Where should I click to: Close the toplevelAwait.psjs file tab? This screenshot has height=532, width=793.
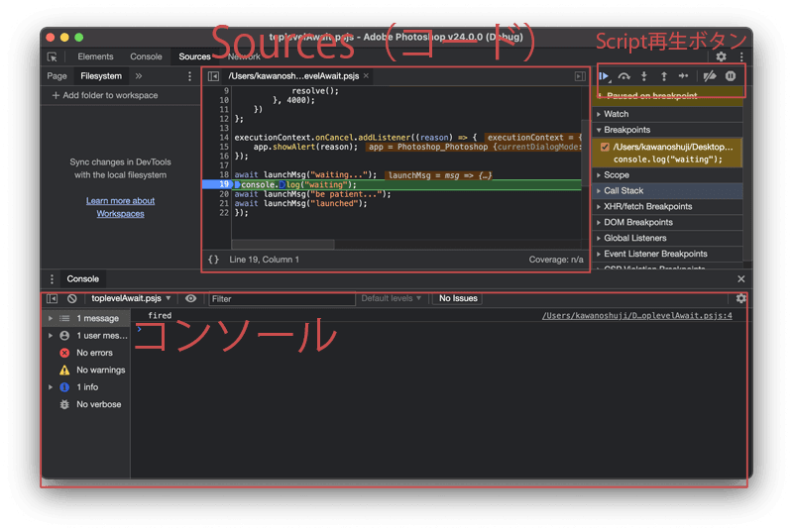(x=366, y=75)
